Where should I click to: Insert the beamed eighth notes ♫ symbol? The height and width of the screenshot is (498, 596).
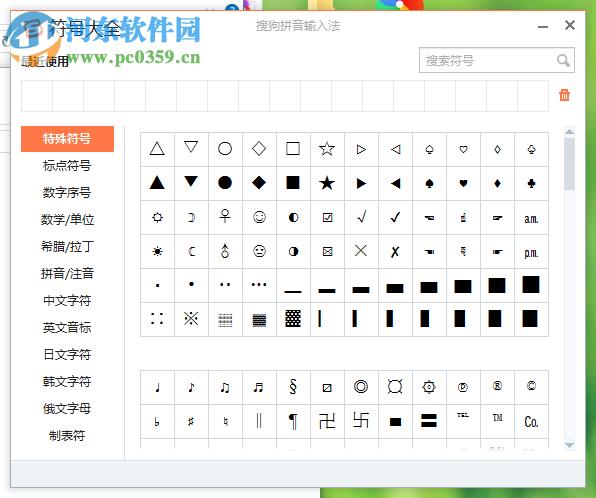tap(225, 387)
